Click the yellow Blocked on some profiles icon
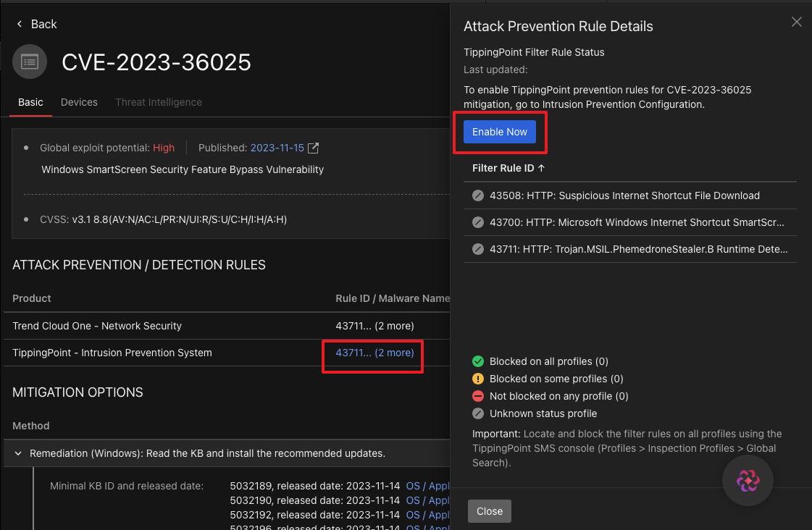The height and width of the screenshot is (530, 812). point(477,379)
